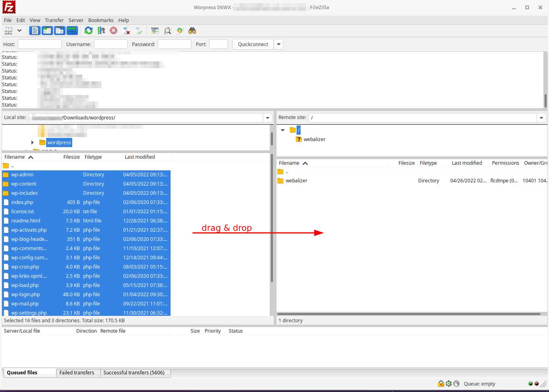The height and width of the screenshot is (392, 549).
Task: Search files with binoculars icon
Action: pos(192,30)
